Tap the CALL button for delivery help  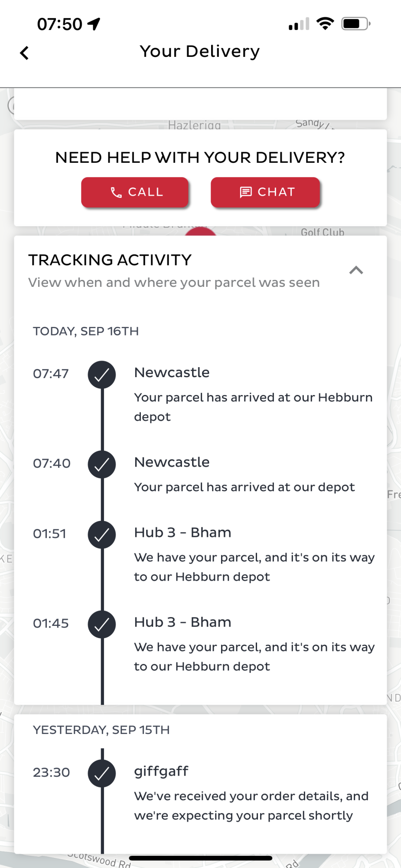[135, 192]
